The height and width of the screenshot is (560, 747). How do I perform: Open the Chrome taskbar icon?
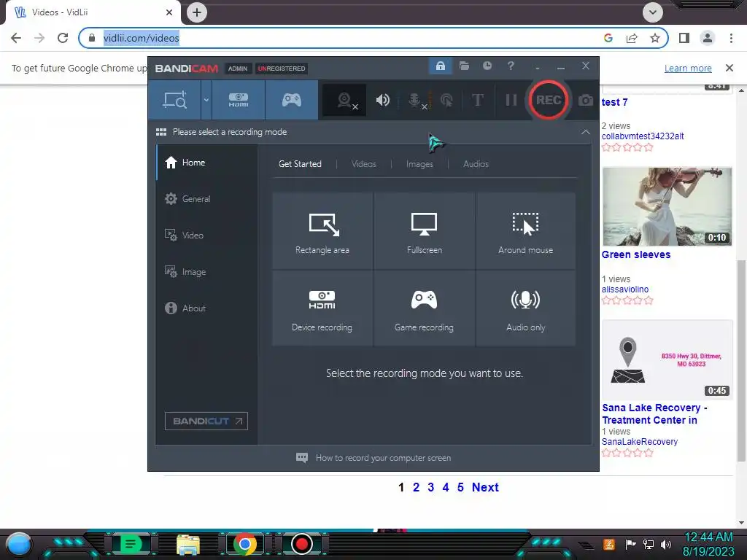pos(245,544)
